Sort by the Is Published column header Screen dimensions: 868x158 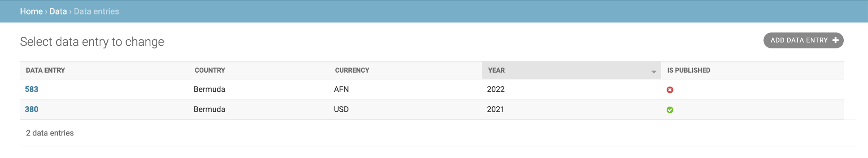pyautogui.click(x=689, y=70)
